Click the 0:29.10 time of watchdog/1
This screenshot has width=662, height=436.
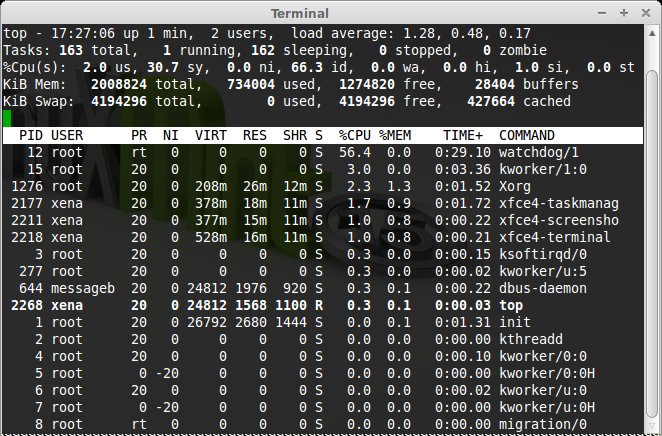coord(463,152)
